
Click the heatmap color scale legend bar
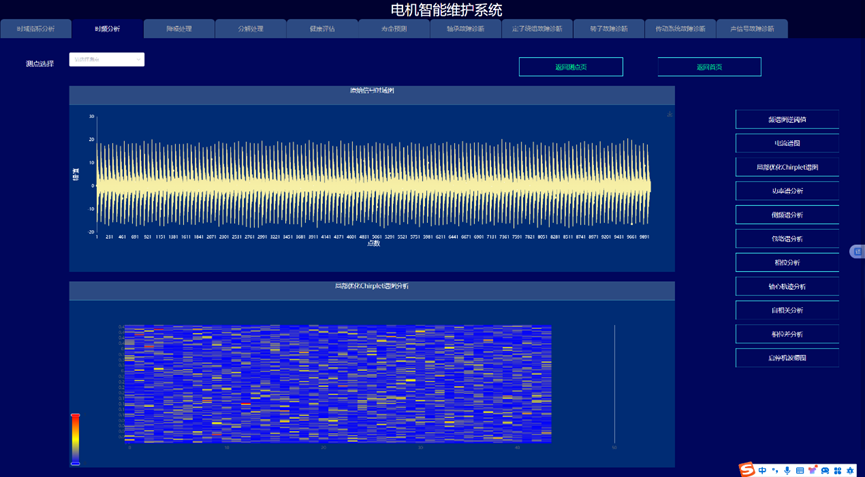coord(75,439)
